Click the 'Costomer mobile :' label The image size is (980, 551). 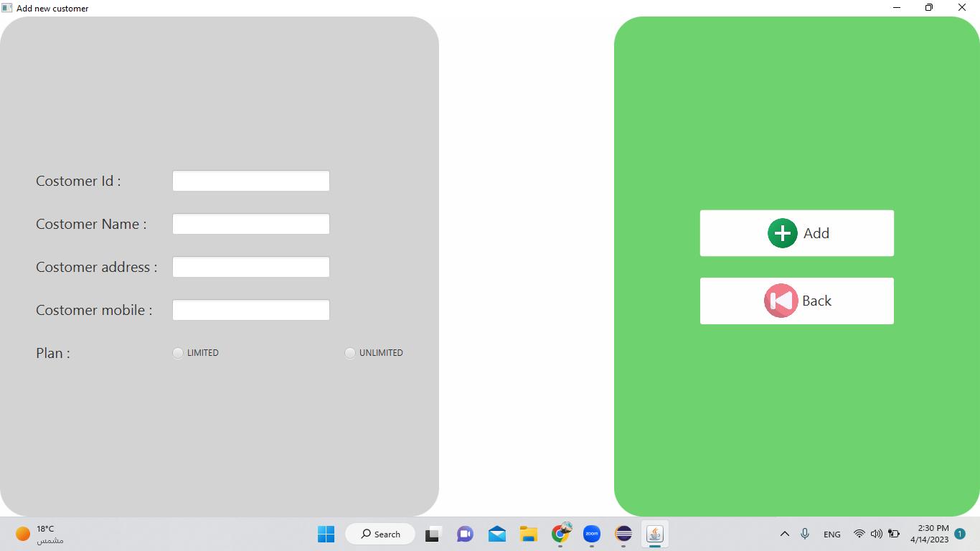94,310
